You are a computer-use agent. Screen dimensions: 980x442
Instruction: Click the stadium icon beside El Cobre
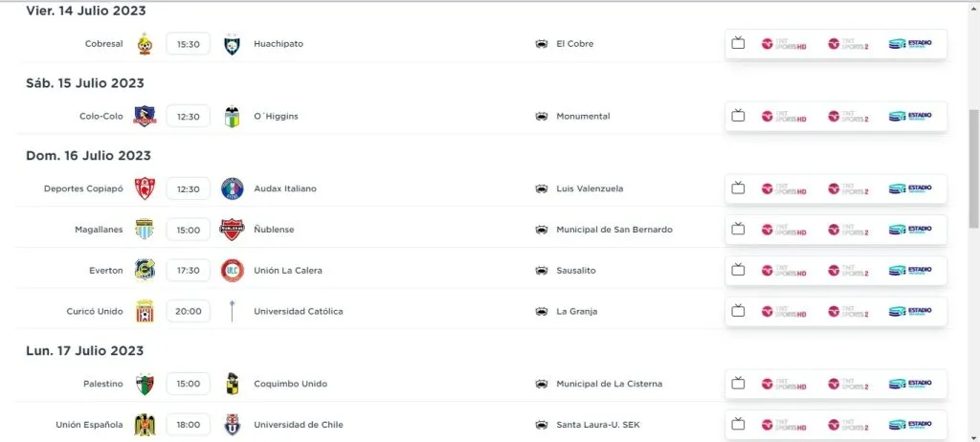(542, 44)
